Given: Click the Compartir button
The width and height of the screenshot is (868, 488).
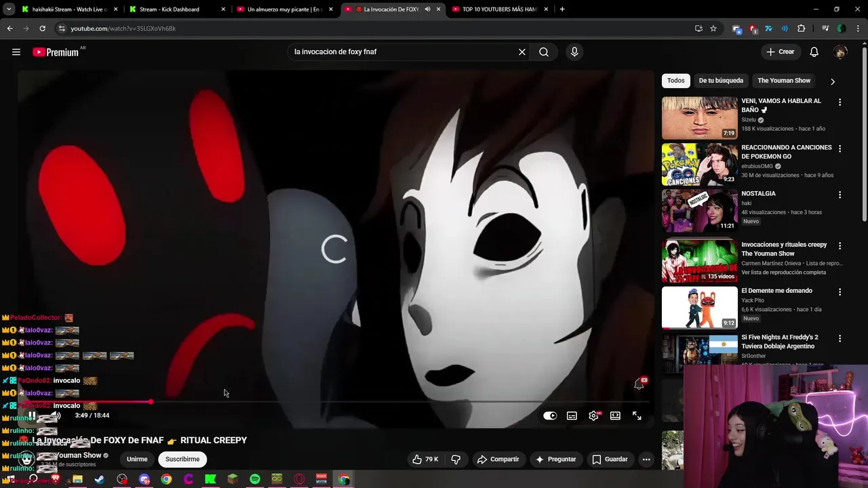Looking at the screenshot, I should [x=498, y=459].
